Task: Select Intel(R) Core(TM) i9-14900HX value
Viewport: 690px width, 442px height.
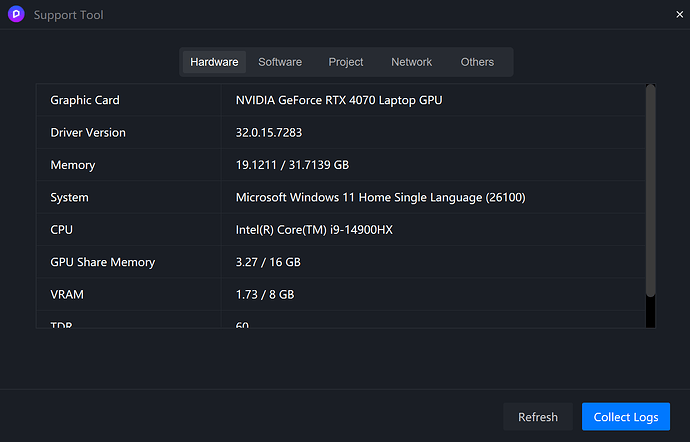Action: (x=314, y=230)
